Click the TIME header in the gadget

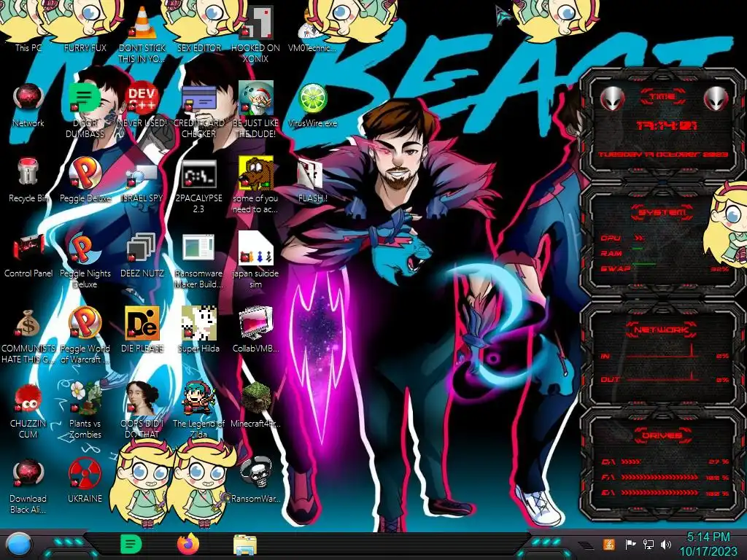(662, 97)
